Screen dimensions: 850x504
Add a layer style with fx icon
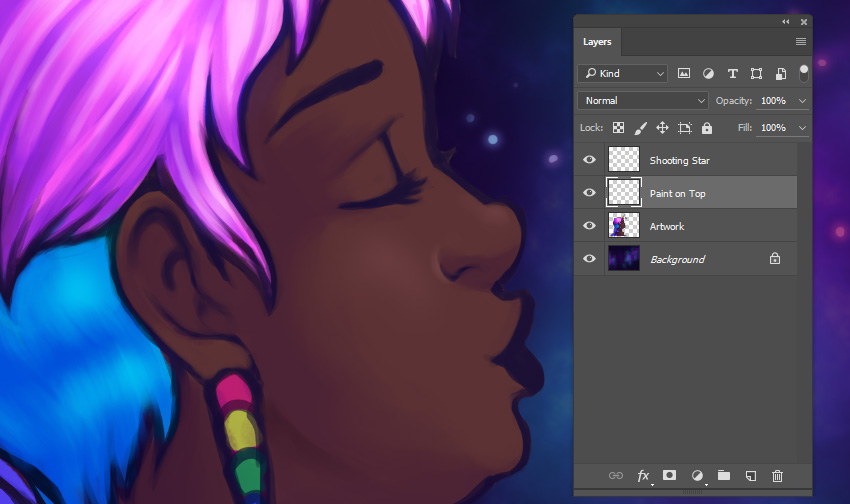pyautogui.click(x=643, y=476)
